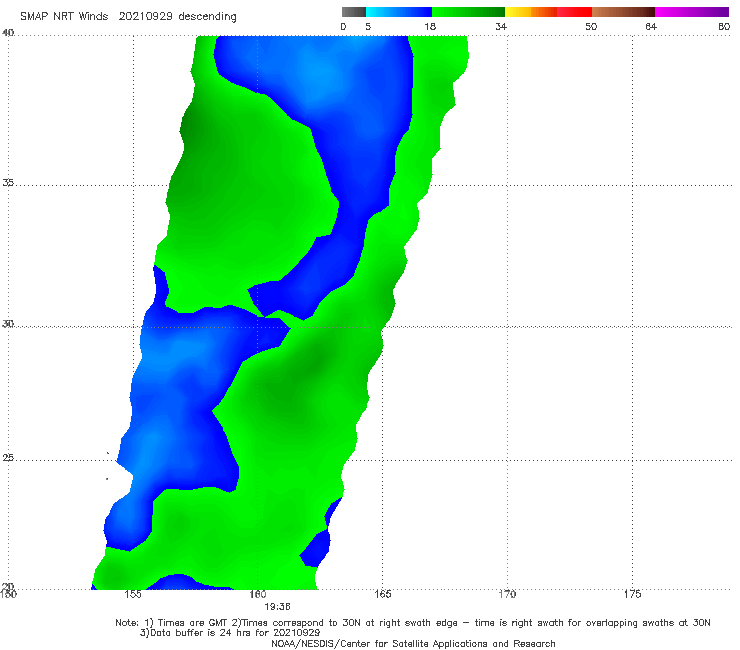Click the longitude axis label '155'
Screen dimensions: 740x650
pos(133,594)
